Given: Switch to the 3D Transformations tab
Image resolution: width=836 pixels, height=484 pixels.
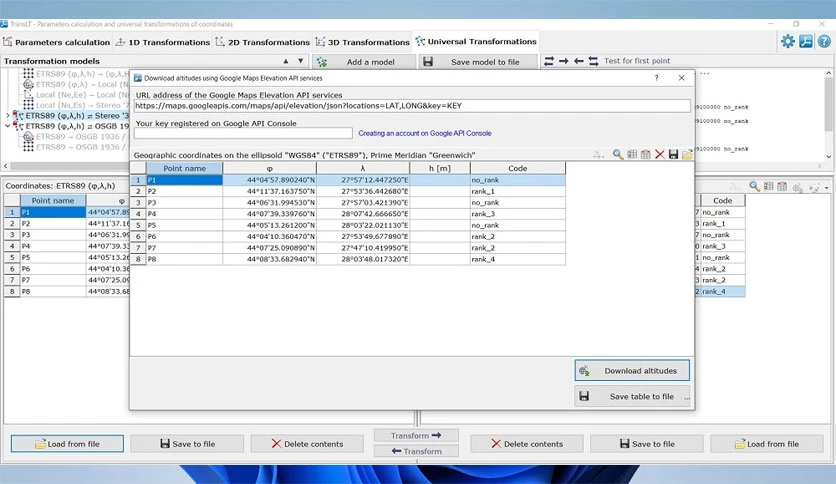Looking at the screenshot, I should pyautogui.click(x=363, y=42).
